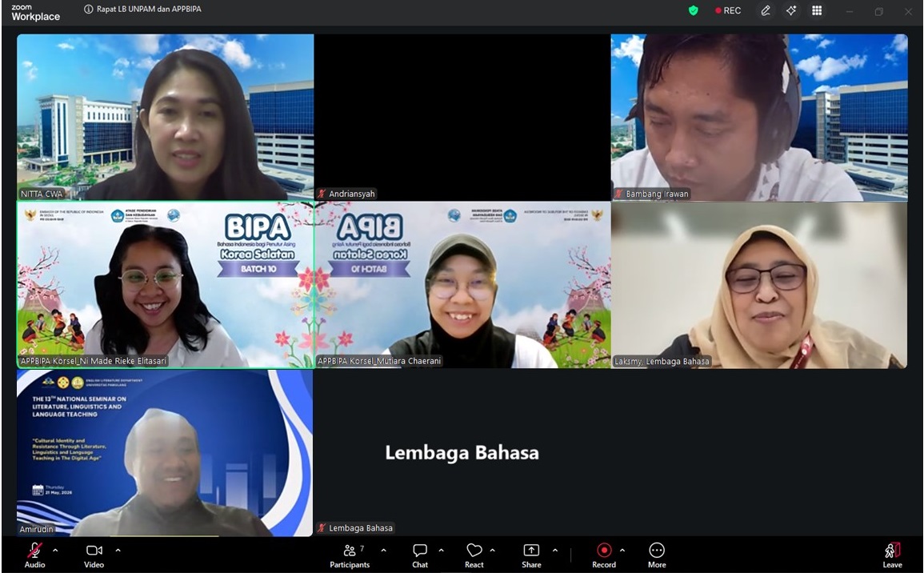924x573 pixels.
Task: Expand audio options arrow next to Audio
Action: click(55, 550)
